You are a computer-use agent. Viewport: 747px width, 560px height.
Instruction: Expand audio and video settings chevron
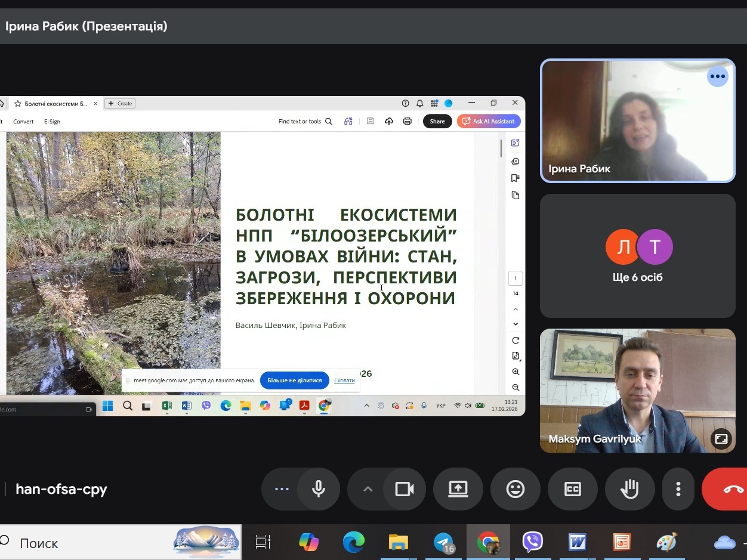tap(368, 490)
